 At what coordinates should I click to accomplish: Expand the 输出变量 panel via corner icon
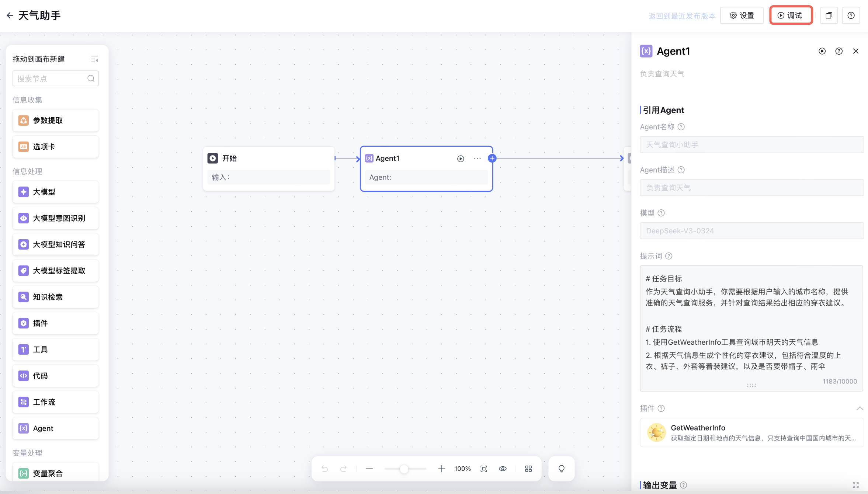pos(855,485)
